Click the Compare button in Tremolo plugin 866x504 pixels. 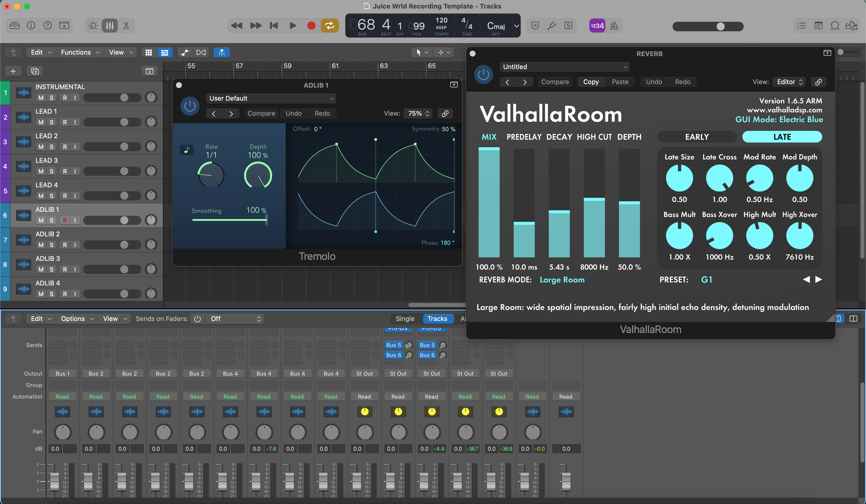coord(261,114)
